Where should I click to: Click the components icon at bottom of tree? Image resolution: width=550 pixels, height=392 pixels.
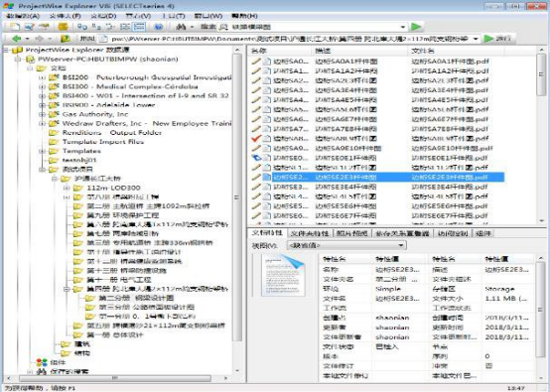(42, 362)
